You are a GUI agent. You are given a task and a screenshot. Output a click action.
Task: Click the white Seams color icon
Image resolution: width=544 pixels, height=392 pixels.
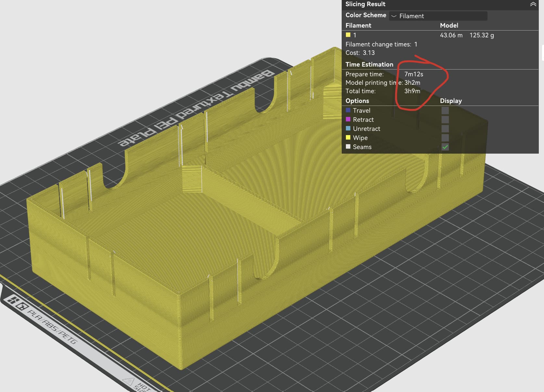[348, 147]
